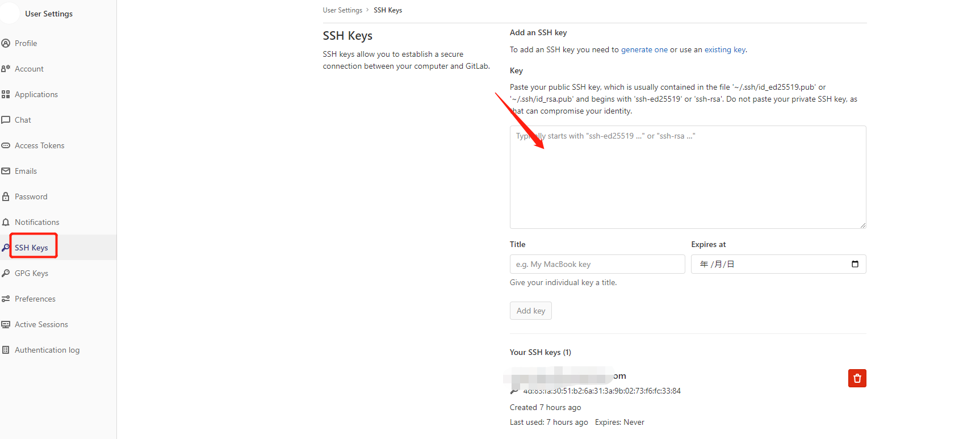Viewport: 980px width, 439px height.
Task: Select SSH Keys in sidebar
Action: point(31,248)
